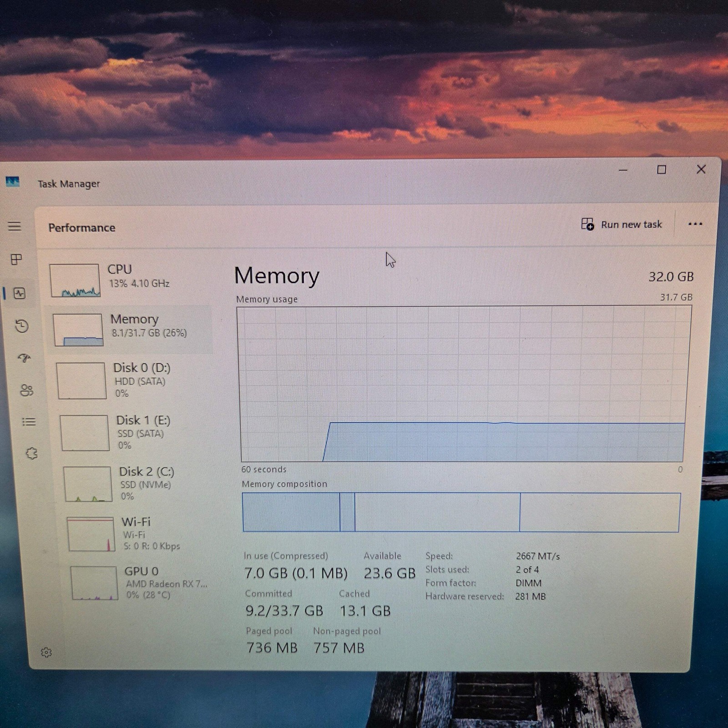
Task: Close the Task Manager window
Action: click(701, 169)
